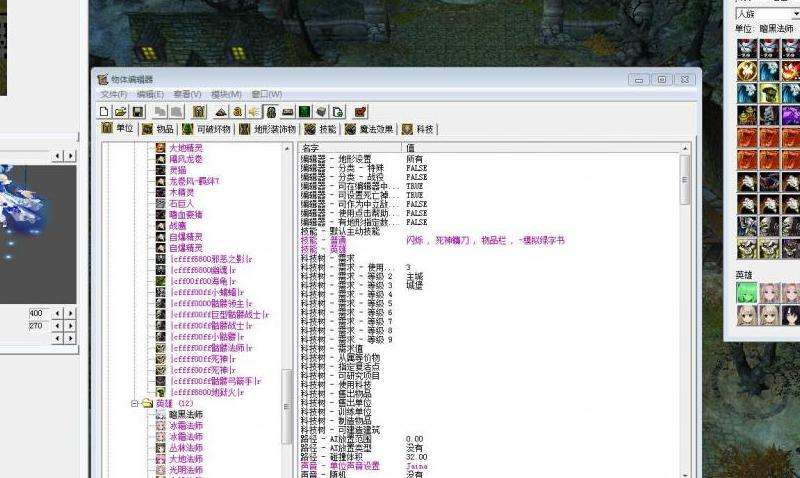The height and width of the screenshot is (478, 800).
Task: Click the properties list scrollbar thumb
Action: (685, 179)
